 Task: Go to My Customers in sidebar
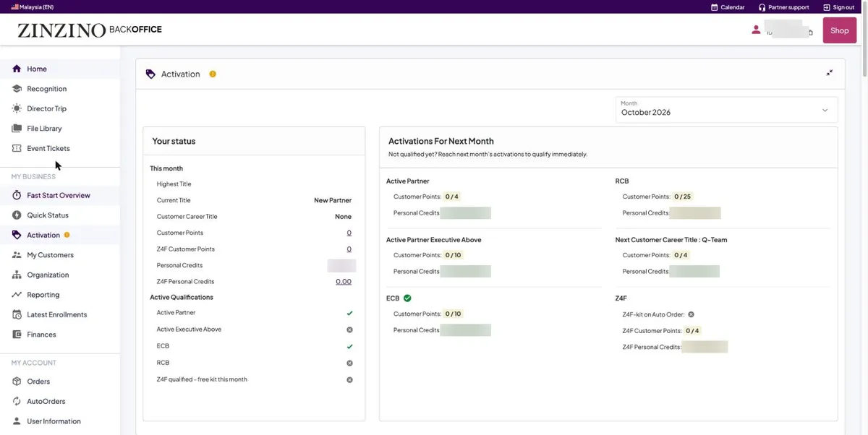(50, 255)
